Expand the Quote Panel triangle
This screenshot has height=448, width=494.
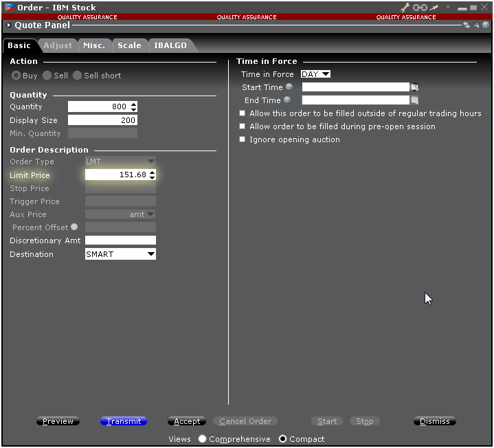click(8, 25)
